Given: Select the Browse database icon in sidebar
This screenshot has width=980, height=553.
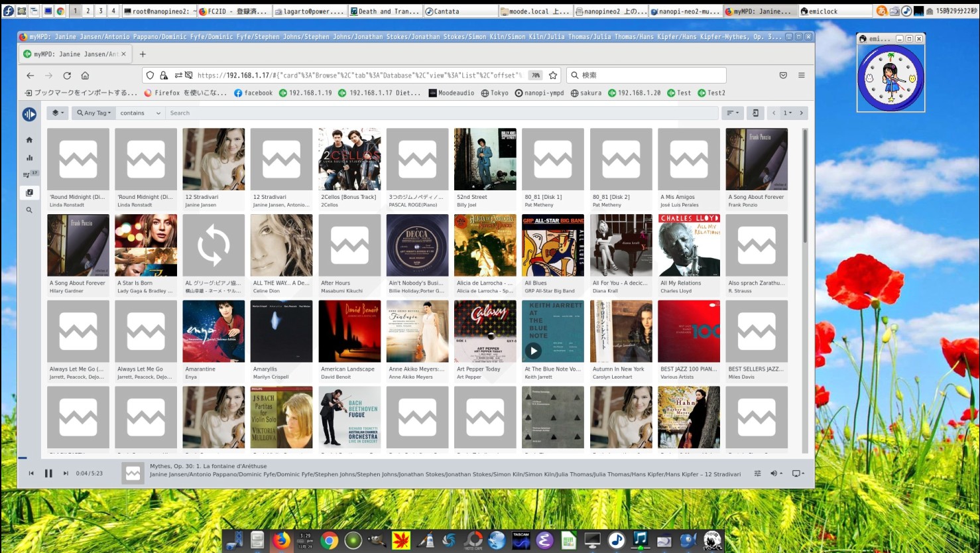Looking at the screenshot, I should (29, 192).
